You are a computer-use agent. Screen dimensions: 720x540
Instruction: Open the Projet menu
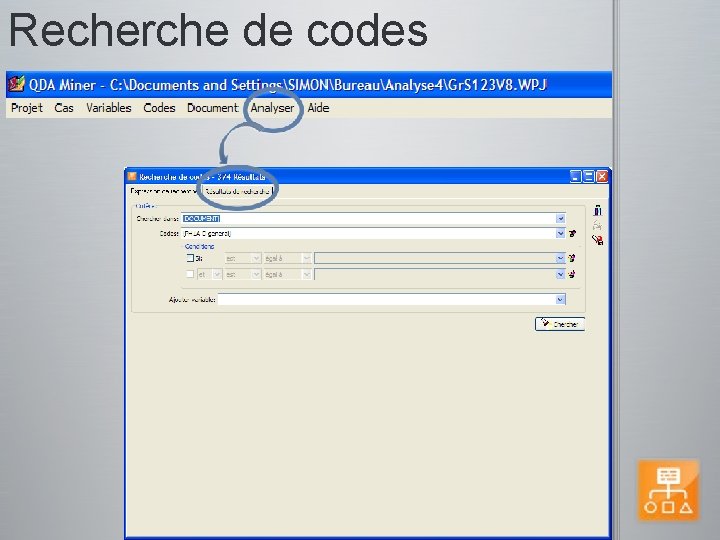27,108
